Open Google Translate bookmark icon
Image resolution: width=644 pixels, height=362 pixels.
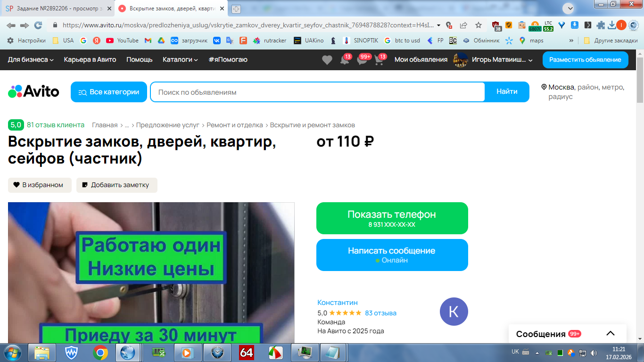230,41
